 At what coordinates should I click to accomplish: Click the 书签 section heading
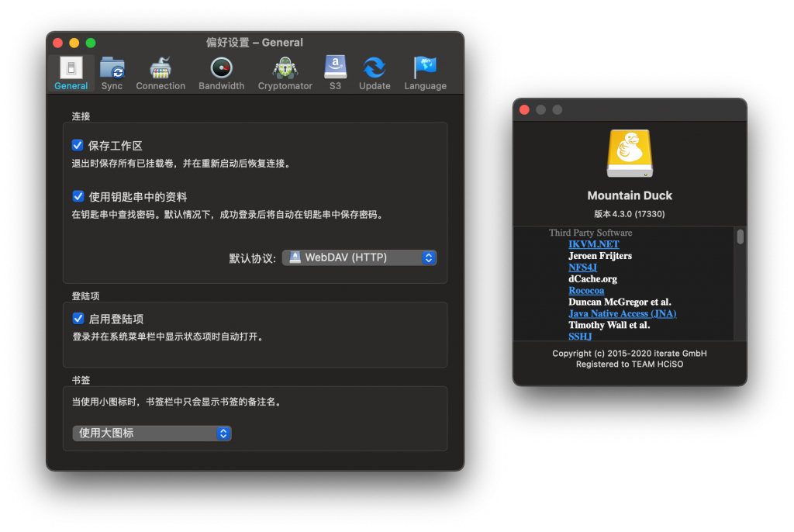[81, 380]
